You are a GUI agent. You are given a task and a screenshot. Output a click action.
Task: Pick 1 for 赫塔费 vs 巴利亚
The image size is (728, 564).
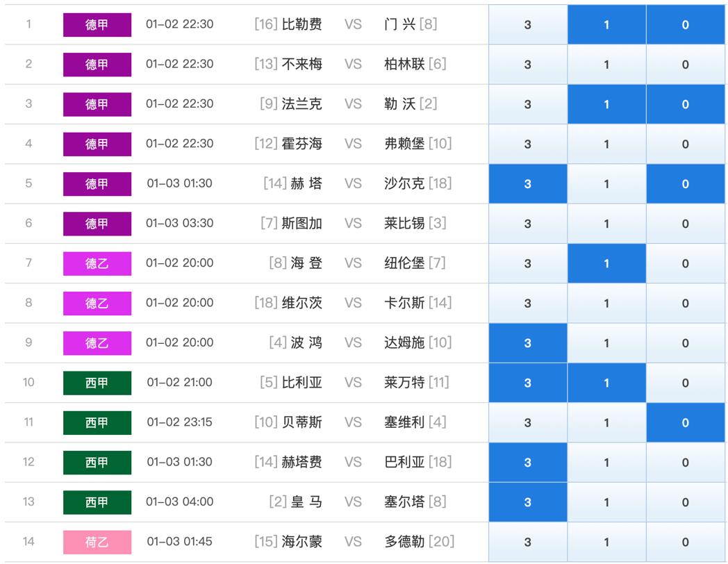coord(606,463)
